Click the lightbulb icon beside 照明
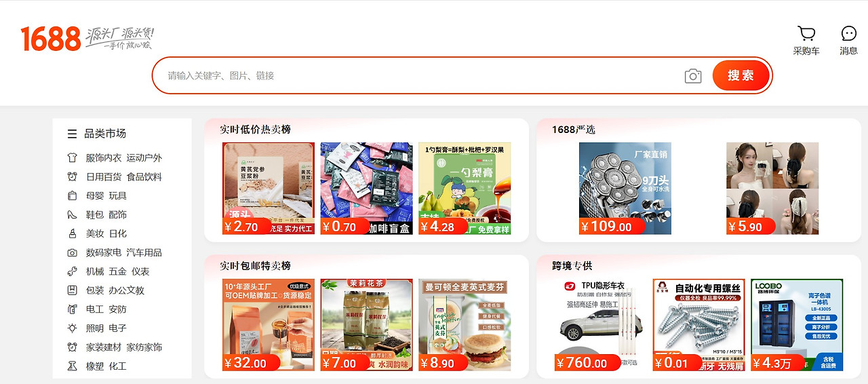Screen dimensions: 868x384 (72, 328)
